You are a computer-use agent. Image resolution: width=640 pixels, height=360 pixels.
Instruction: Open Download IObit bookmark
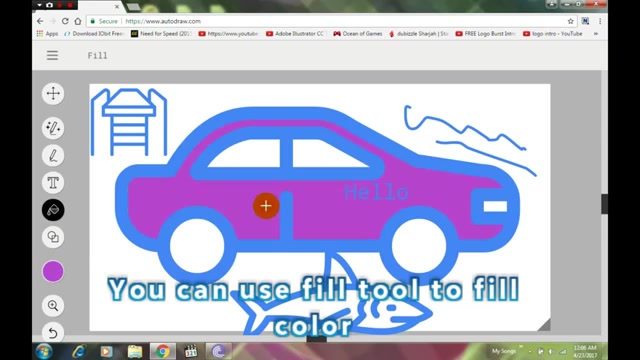click(x=94, y=34)
